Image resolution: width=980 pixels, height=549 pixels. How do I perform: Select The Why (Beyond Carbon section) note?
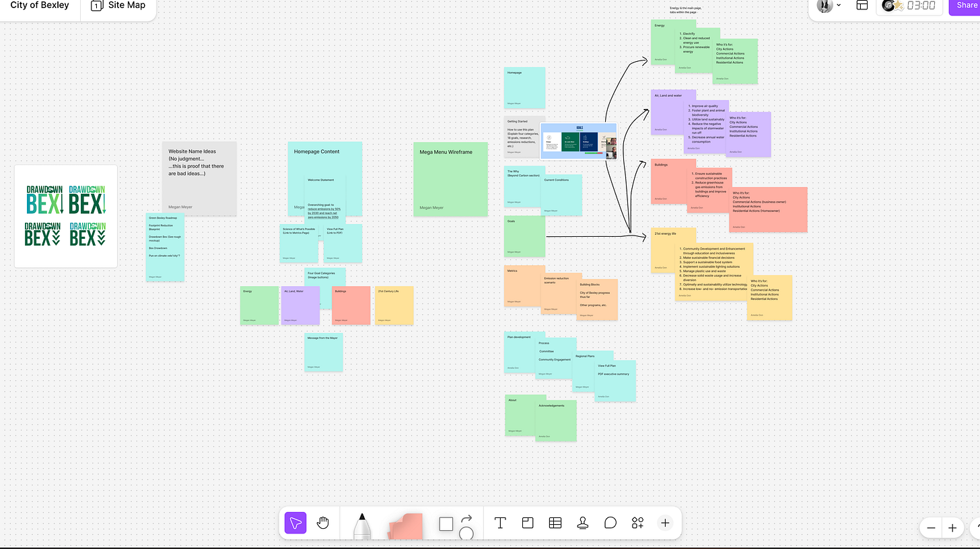[523, 187]
